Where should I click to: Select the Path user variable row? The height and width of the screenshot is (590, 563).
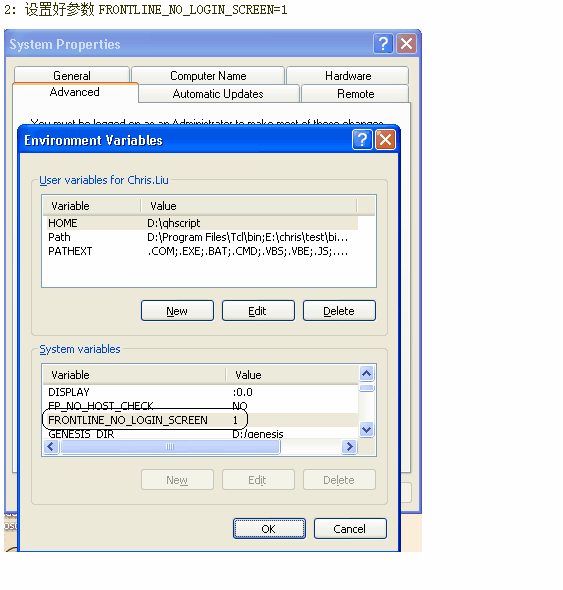click(x=200, y=237)
